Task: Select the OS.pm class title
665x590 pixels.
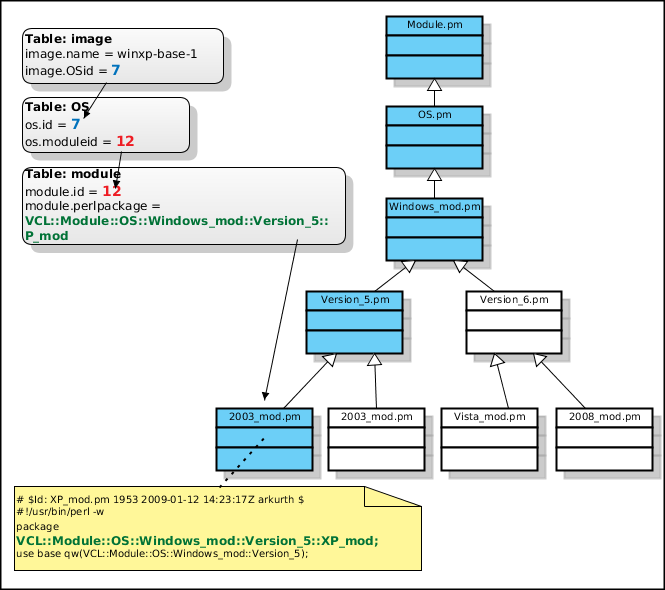Action: pos(434,115)
